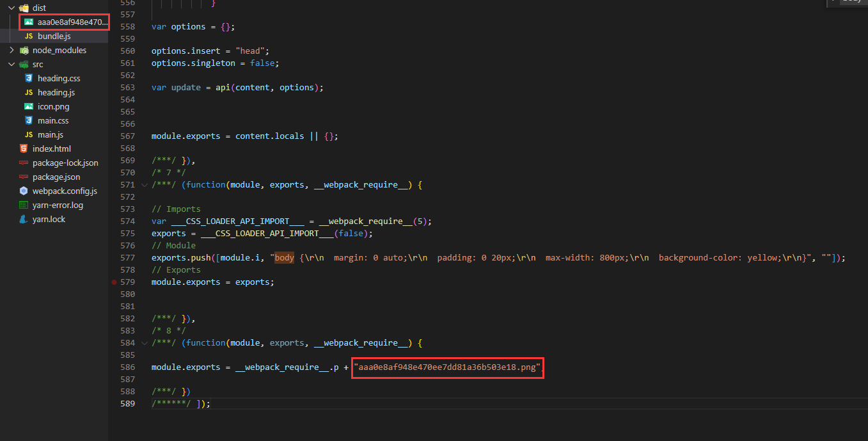The image size is (868, 441).
Task: Select the dist folder in explorer
Action: [x=54, y=8]
